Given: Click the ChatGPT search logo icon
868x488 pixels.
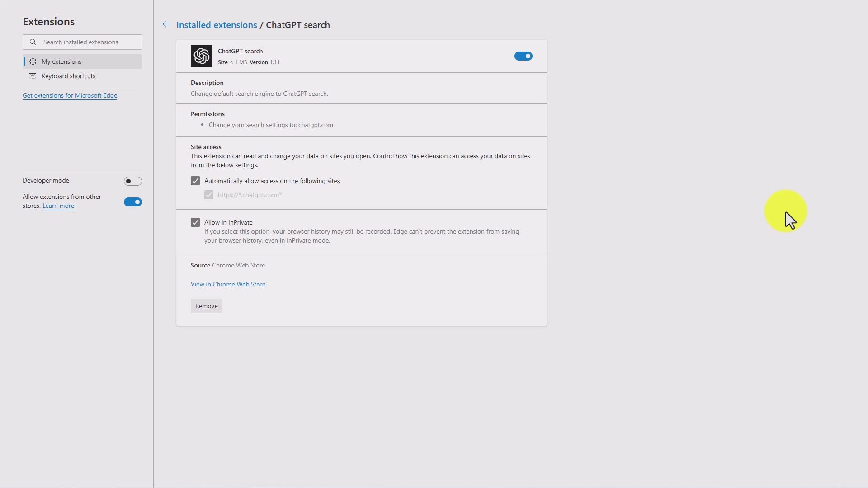Looking at the screenshot, I should pos(201,56).
